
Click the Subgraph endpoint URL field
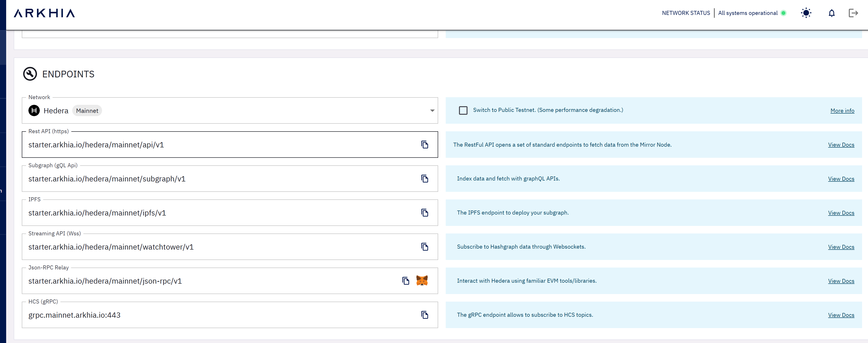tap(230, 179)
